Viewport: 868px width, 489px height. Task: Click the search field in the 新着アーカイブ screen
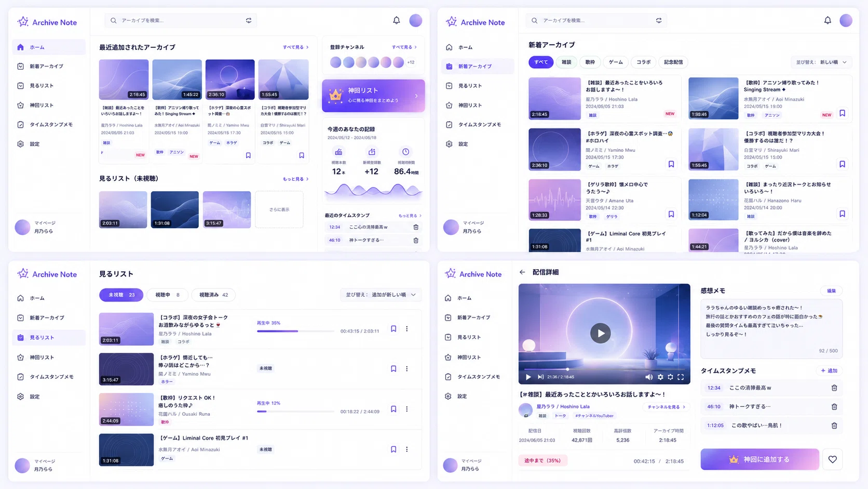coord(596,20)
